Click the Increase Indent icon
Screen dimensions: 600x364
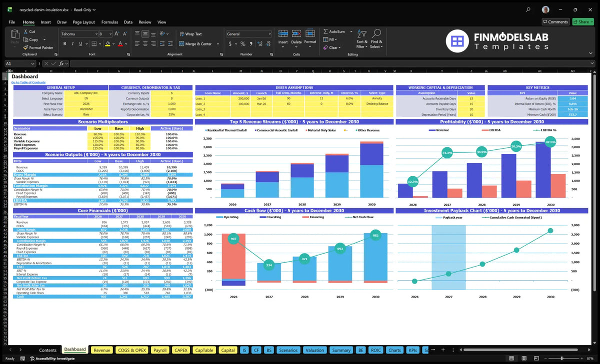tap(170, 44)
